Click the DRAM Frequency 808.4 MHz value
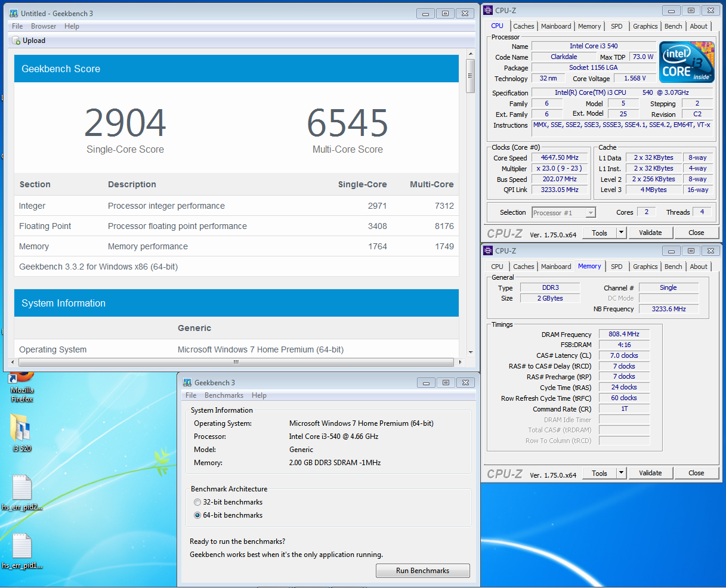Viewport: 726px width, 588px height. [x=624, y=335]
